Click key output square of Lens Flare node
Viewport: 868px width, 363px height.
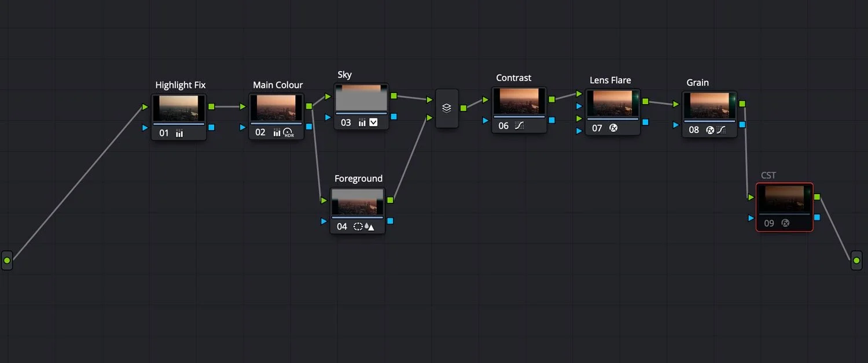(645, 122)
